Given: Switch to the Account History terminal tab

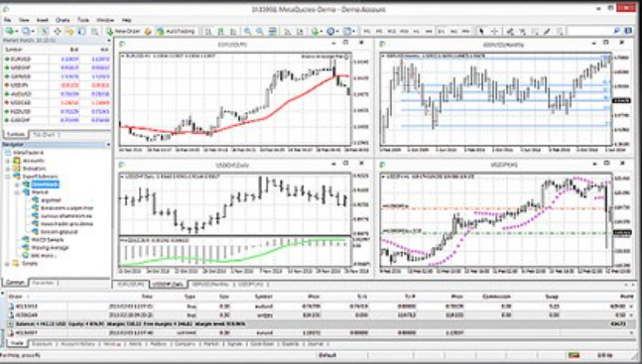Looking at the screenshot, I should 77,344.
